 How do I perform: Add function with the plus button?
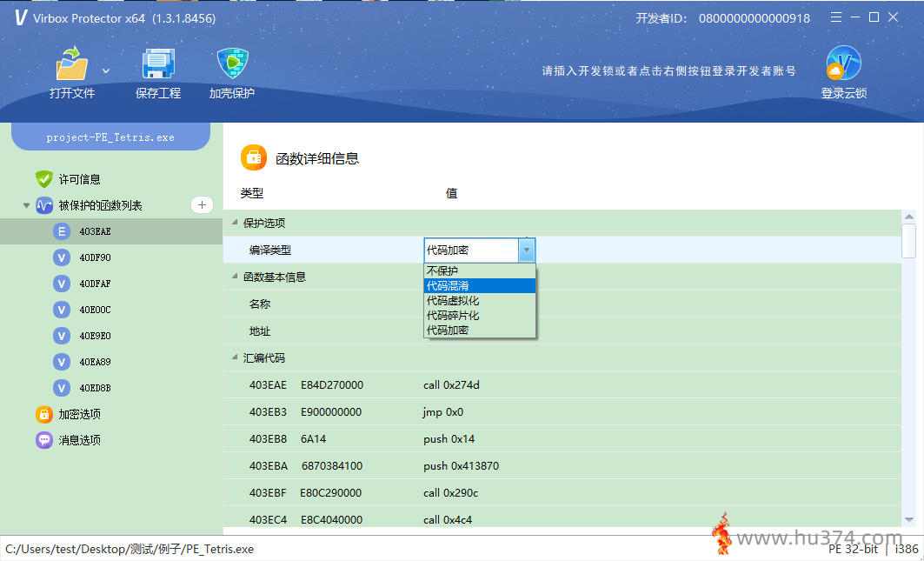pos(203,204)
